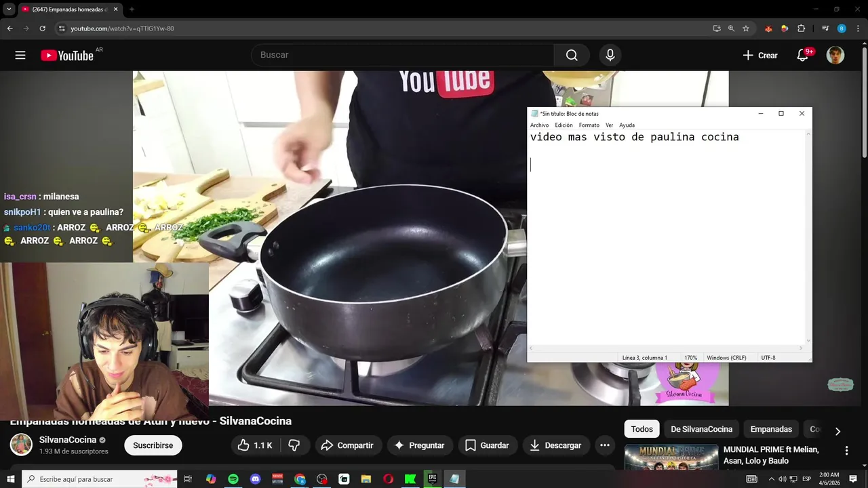The height and width of the screenshot is (488, 868).
Task: Click the YouTube search magnifier button
Action: [x=572, y=56]
